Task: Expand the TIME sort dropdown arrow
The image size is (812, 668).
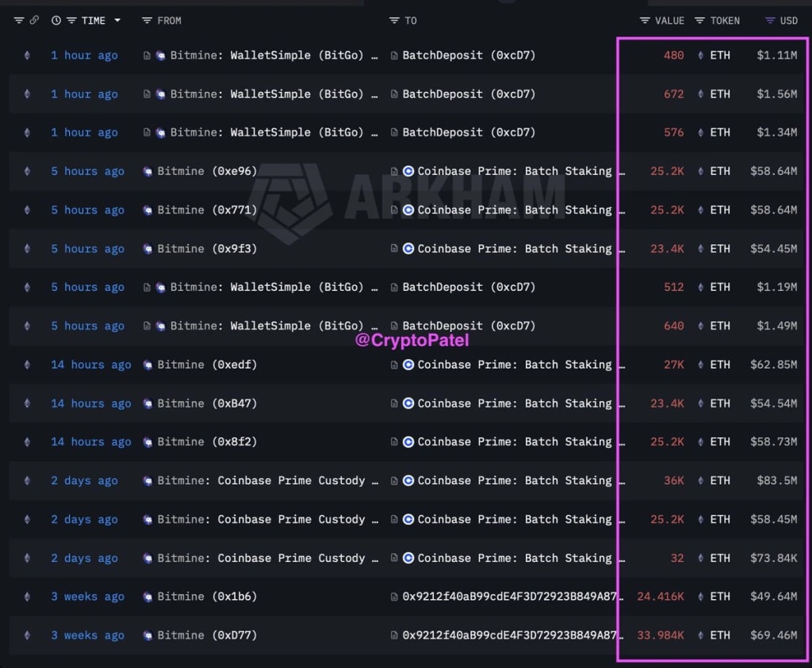Action: 117,20
